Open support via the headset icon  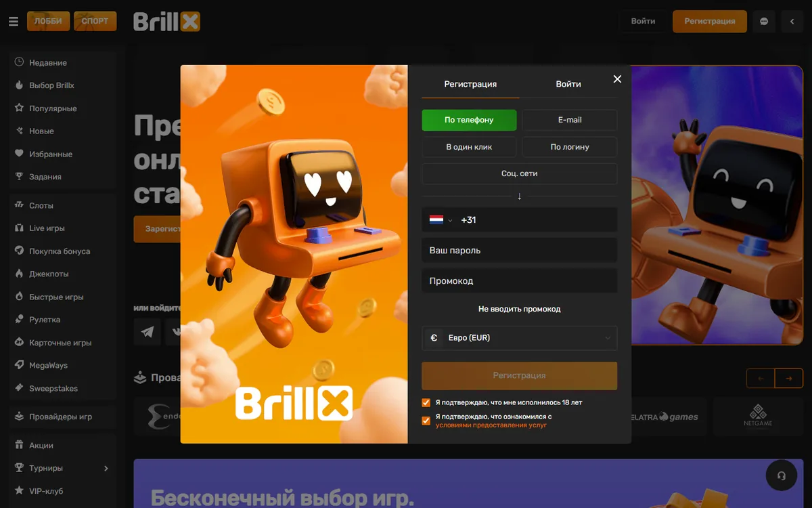pyautogui.click(x=781, y=475)
